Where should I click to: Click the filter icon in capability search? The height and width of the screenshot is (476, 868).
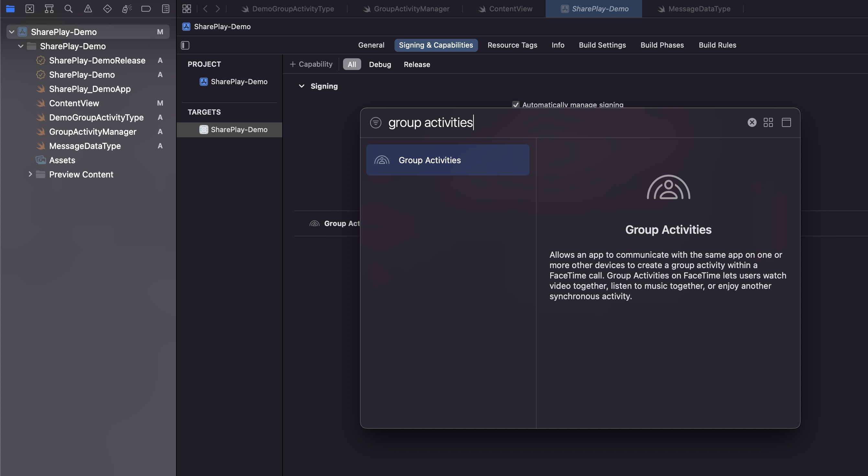[376, 122]
